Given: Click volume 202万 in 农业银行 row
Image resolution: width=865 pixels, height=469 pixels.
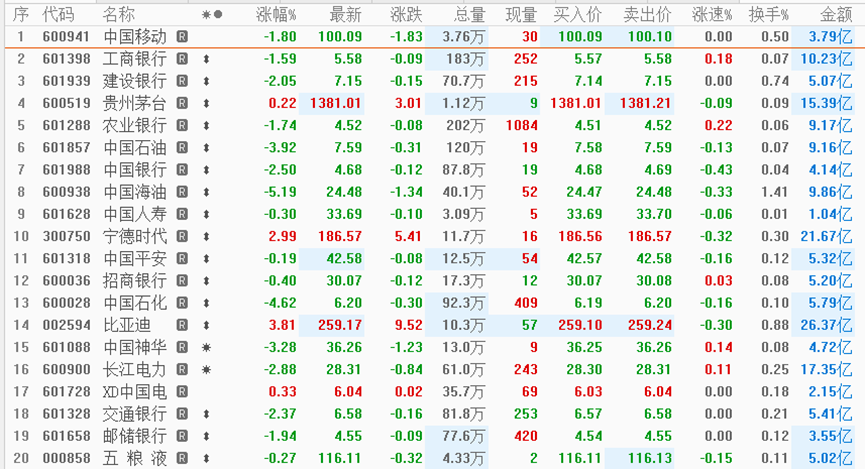Looking at the screenshot, I should (x=466, y=125).
